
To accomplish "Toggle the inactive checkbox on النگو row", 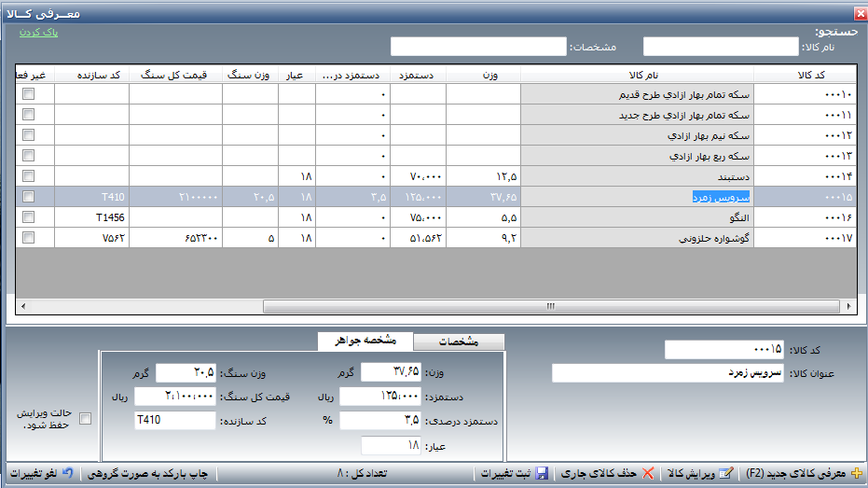I will [29, 217].
